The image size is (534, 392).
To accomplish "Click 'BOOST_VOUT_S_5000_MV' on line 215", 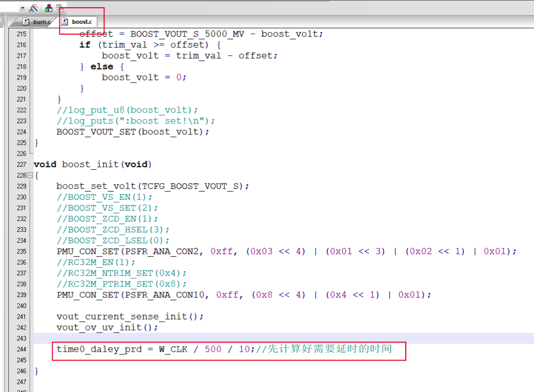I will click(x=187, y=34).
